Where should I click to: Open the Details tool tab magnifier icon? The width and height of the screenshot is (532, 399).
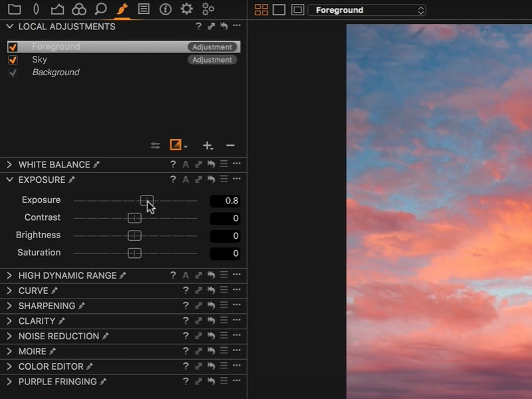point(101,9)
